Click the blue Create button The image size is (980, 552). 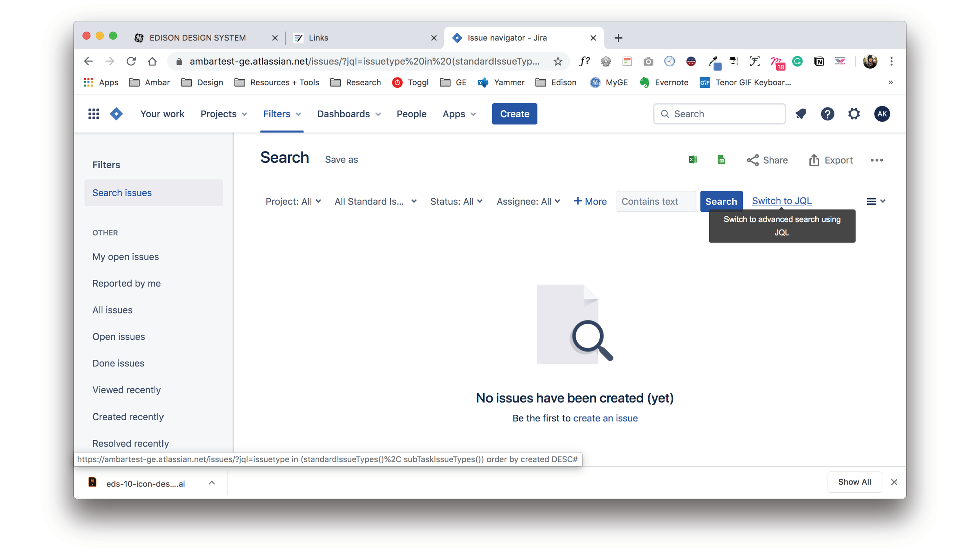[514, 114]
